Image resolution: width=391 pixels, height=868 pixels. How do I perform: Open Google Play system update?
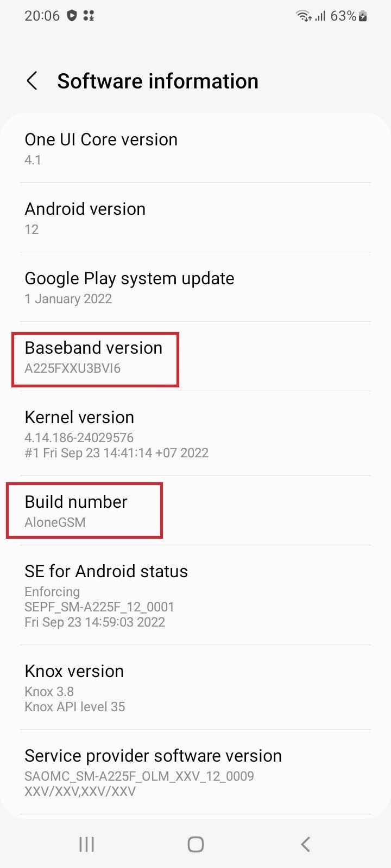click(x=195, y=287)
